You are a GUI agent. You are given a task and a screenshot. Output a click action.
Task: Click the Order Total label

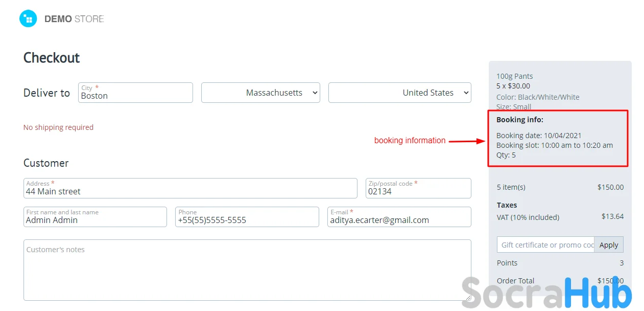[515, 280]
